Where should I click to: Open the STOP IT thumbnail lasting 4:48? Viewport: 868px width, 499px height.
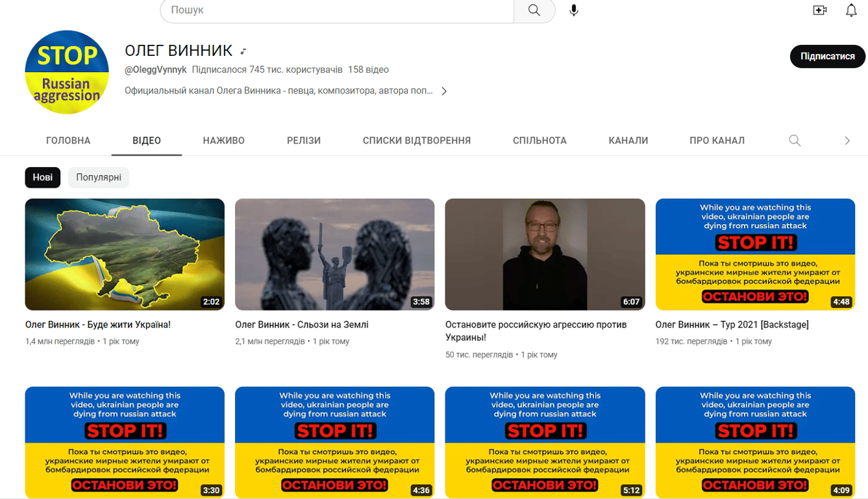point(756,255)
